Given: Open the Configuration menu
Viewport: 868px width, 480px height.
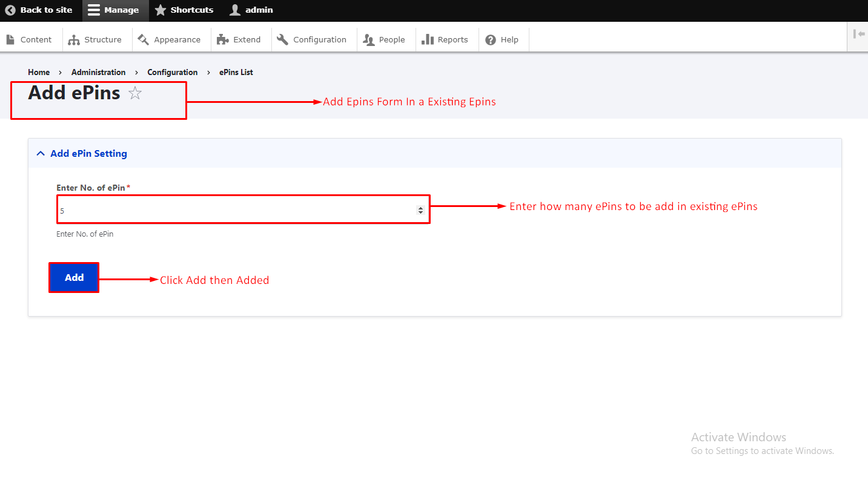Looking at the screenshot, I should pos(312,40).
